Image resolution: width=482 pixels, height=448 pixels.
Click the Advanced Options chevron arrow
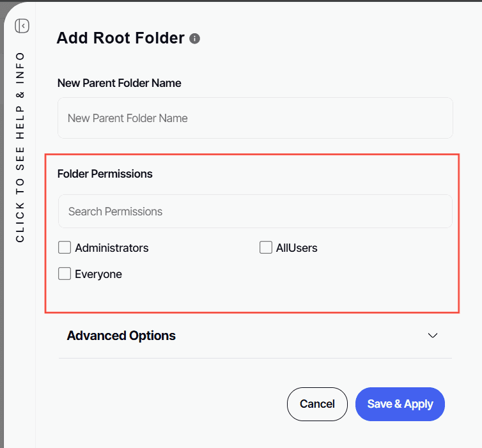click(433, 336)
